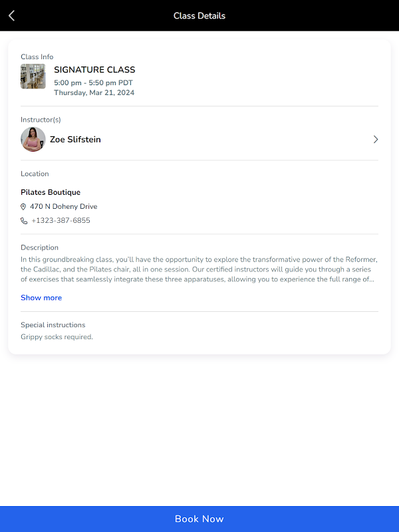Screen dimensions: 399x532
Task: Tap the 5:00 pm - 5:50 pm class time
Action: click(93, 83)
